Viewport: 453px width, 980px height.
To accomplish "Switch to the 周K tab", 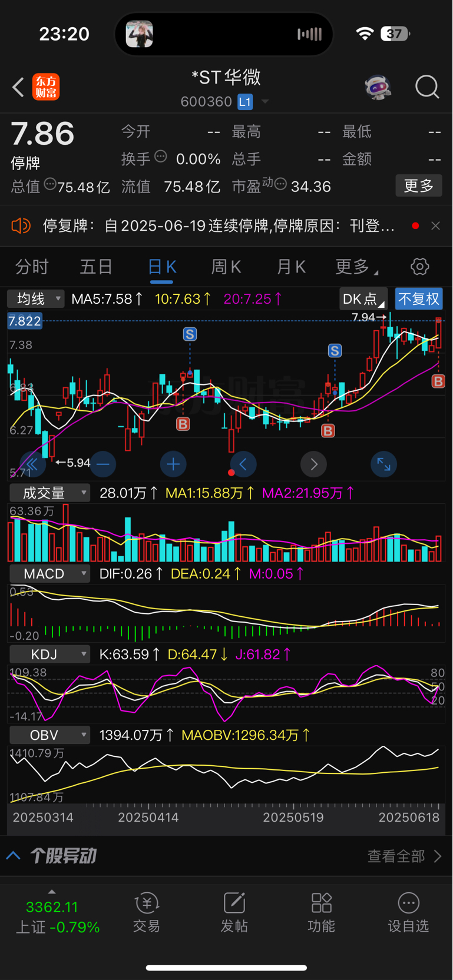I will 226,267.
